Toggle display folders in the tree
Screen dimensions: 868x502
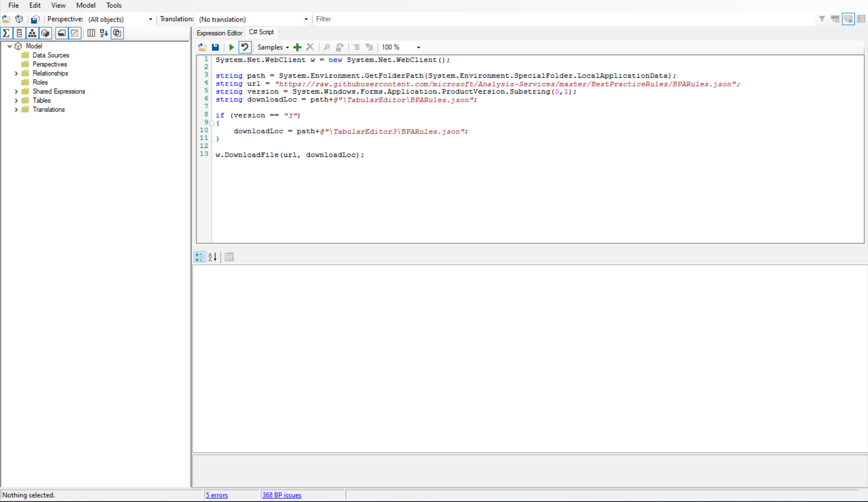pos(62,33)
